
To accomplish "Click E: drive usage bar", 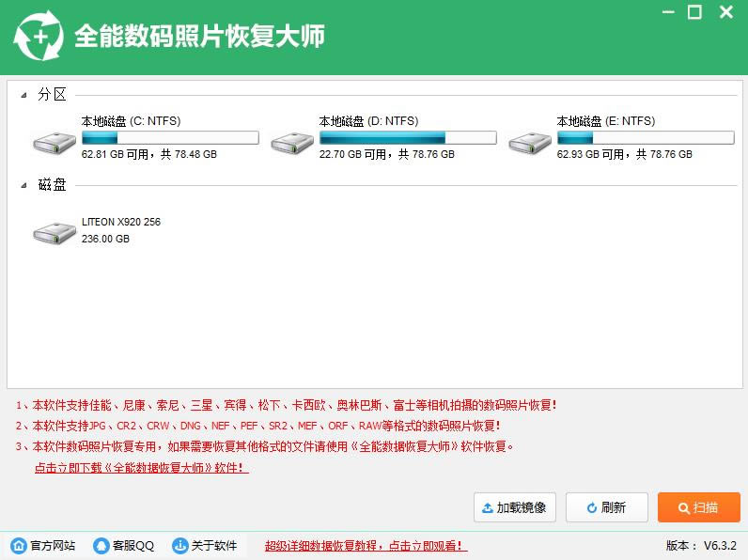I will pyautogui.click(x=646, y=138).
